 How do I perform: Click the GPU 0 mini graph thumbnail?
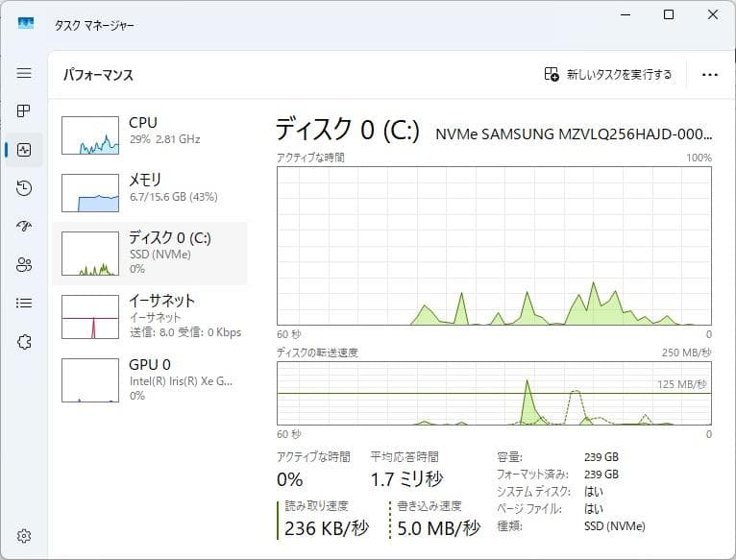coord(90,380)
